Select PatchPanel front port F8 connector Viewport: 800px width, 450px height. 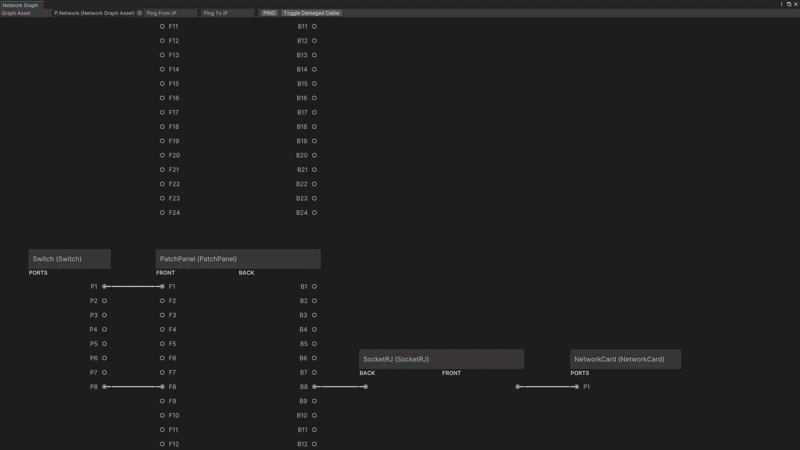(162, 387)
